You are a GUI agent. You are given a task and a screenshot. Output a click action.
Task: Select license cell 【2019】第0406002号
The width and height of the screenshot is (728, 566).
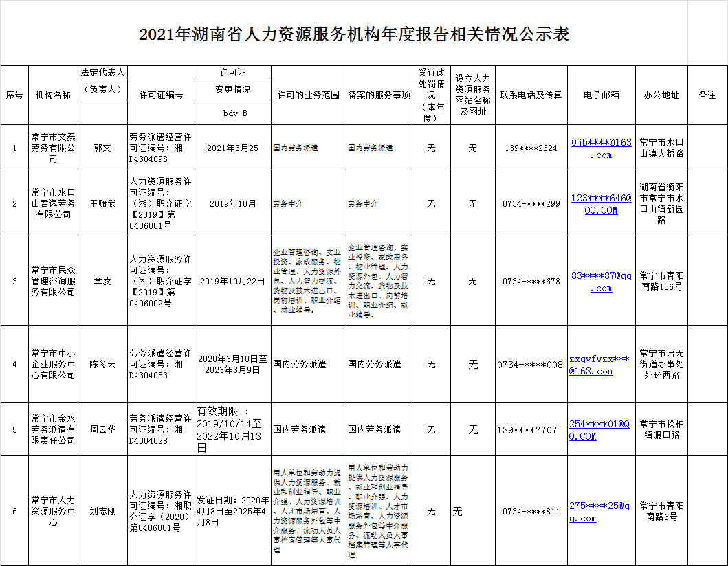[161, 281]
